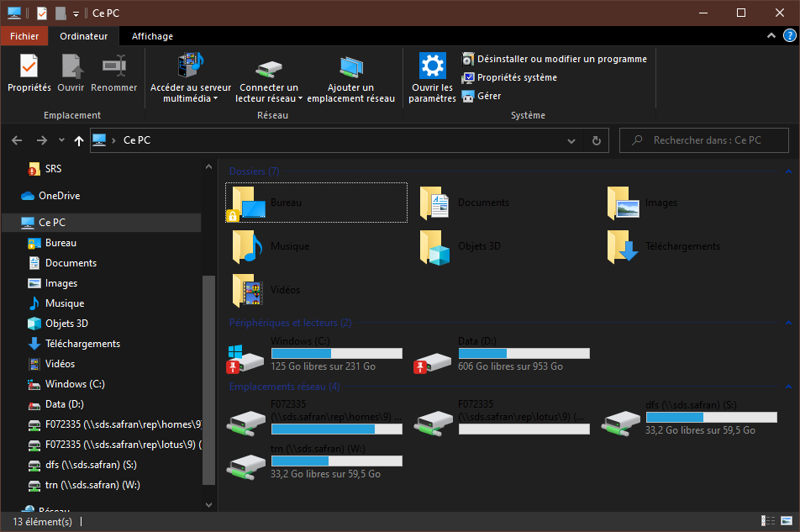Switch to details view in status bar

pyautogui.click(x=768, y=521)
